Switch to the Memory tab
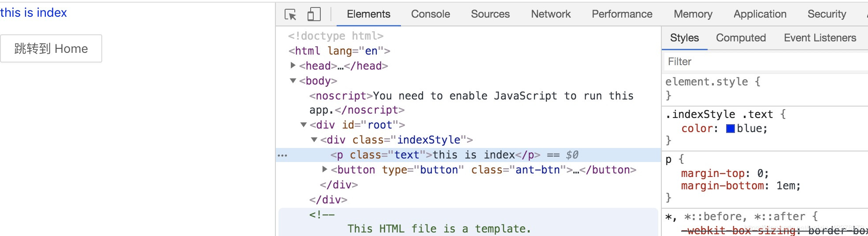Viewport: 868px width, 236px height. [x=693, y=14]
